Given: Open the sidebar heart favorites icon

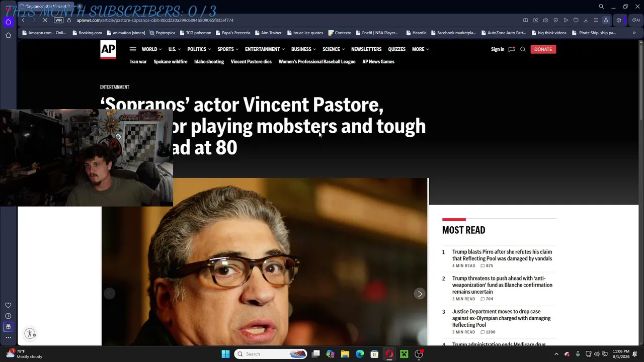Looking at the screenshot, I should pyautogui.click(x=8, y=305).
